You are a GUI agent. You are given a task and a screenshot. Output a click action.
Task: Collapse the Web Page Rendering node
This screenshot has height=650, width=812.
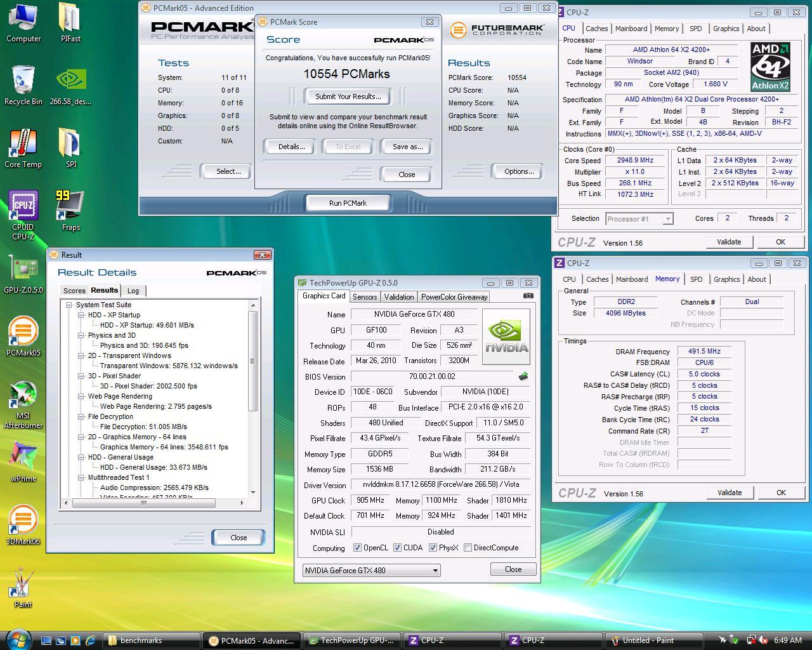click(x=81, y=396)
